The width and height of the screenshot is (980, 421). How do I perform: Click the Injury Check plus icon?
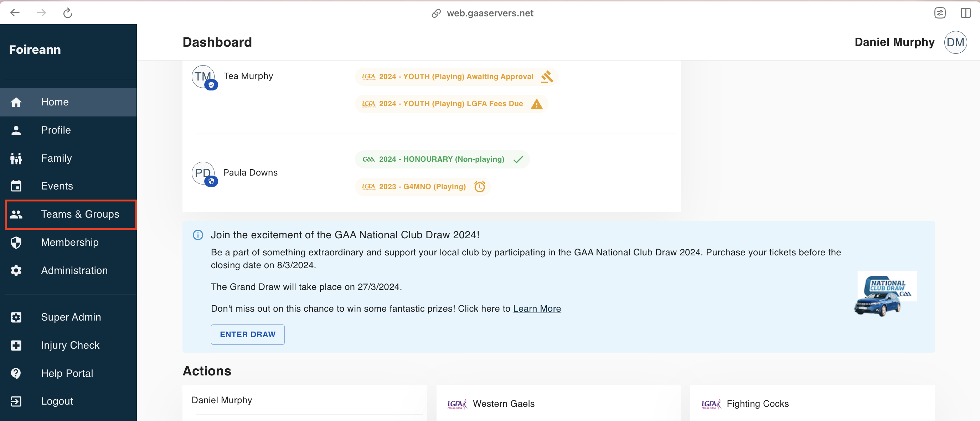16,345
